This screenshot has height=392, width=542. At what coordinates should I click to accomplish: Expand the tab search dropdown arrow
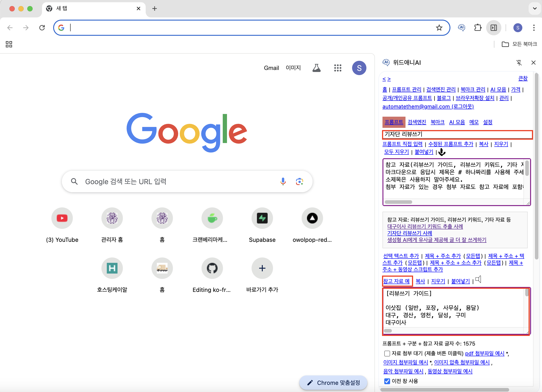[535, 9]
